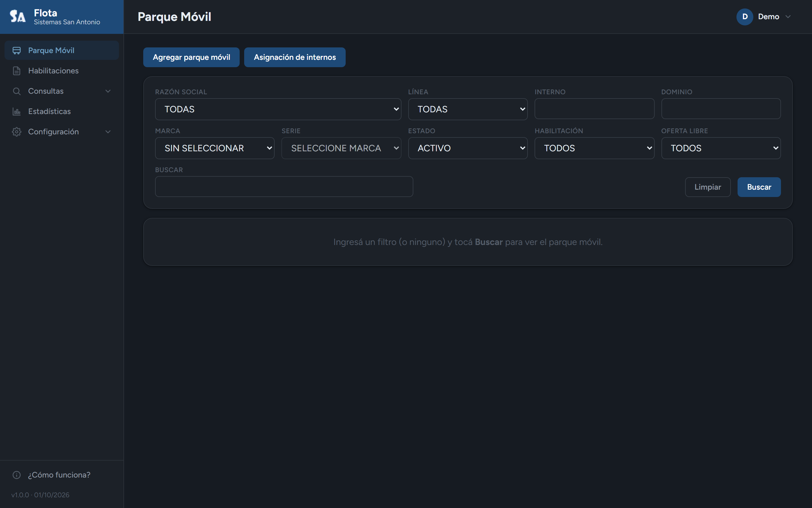Screen dimensions: 812x508
Task: Open the Configuración menu item
Action: point(62,132)
